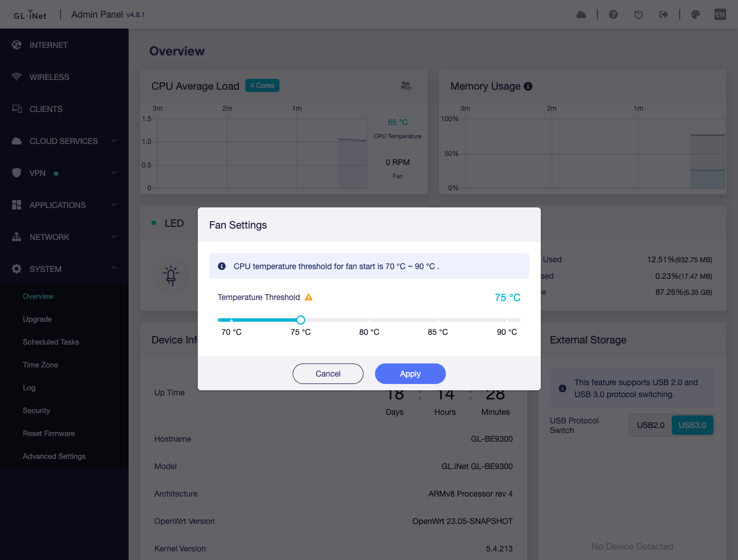Set temperature slider to 85 °C mark
The image size is (738, 560).
click(x=438, y=320)
